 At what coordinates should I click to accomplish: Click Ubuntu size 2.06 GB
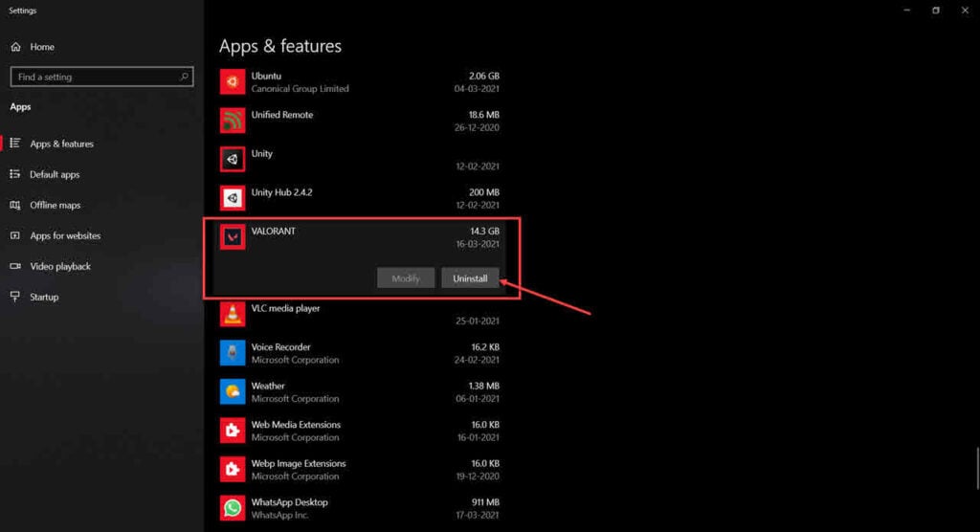(483, 76)
